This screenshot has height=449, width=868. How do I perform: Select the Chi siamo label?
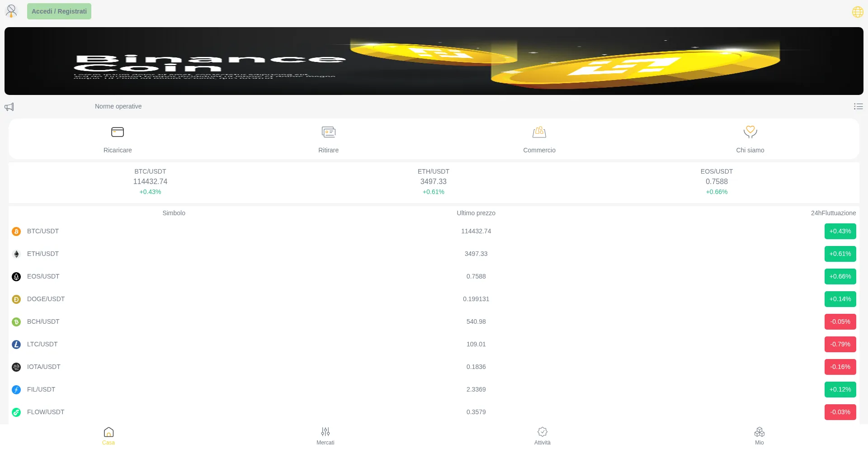pos(750,150)
